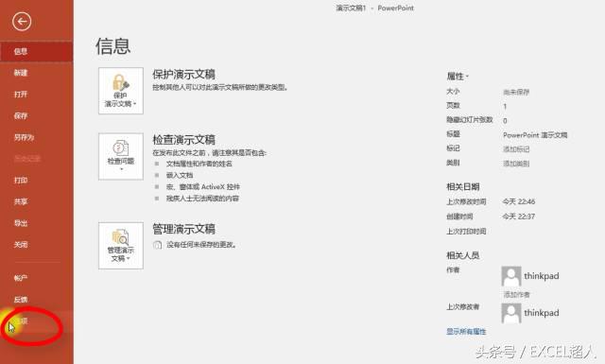Click 添加标记 to add a tag

[516, 149]
